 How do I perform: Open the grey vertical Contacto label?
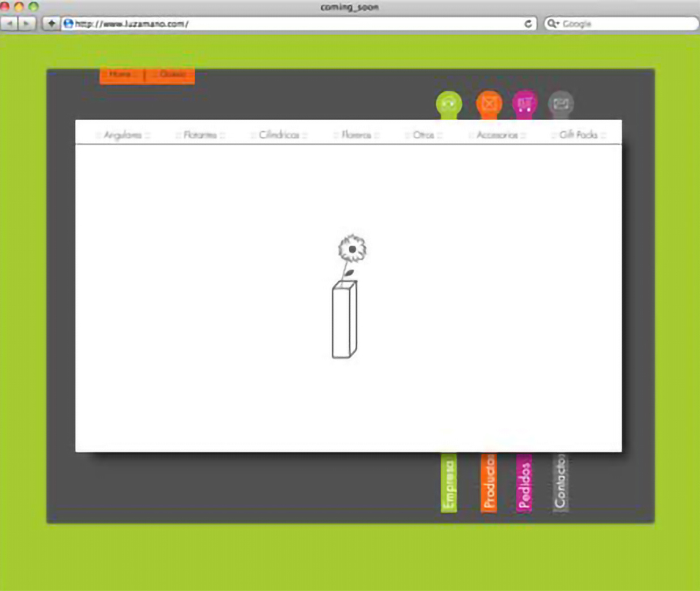(560, 483)
